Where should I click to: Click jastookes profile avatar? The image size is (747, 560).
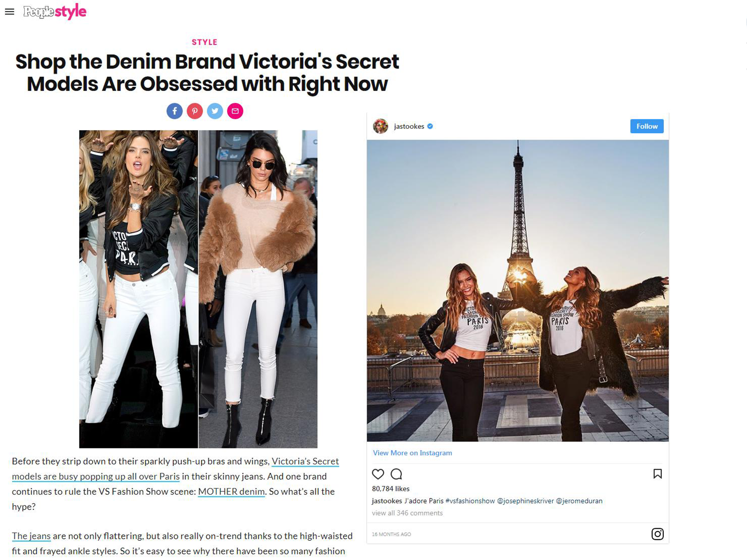click(381, 126)
